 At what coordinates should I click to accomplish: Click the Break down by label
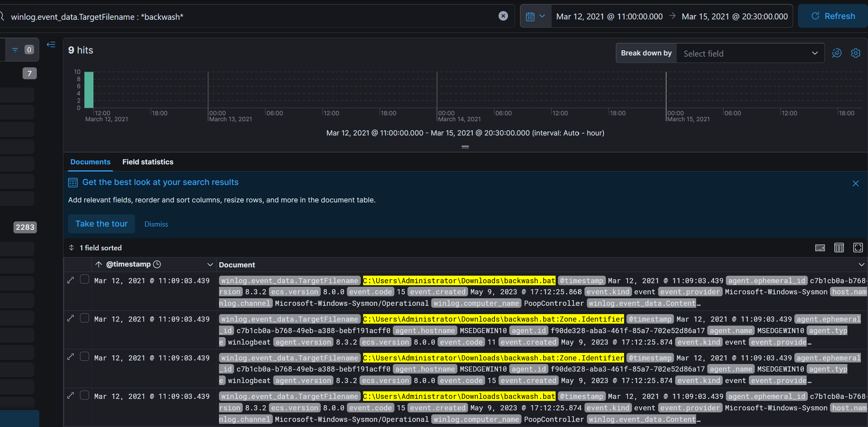(x=646, y=53)
